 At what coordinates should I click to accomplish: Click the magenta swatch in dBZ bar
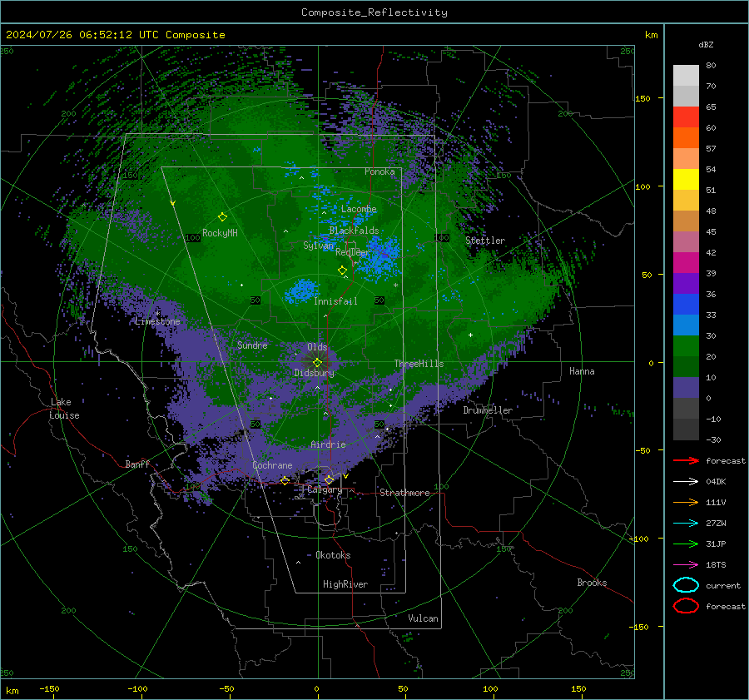point(686,263)
